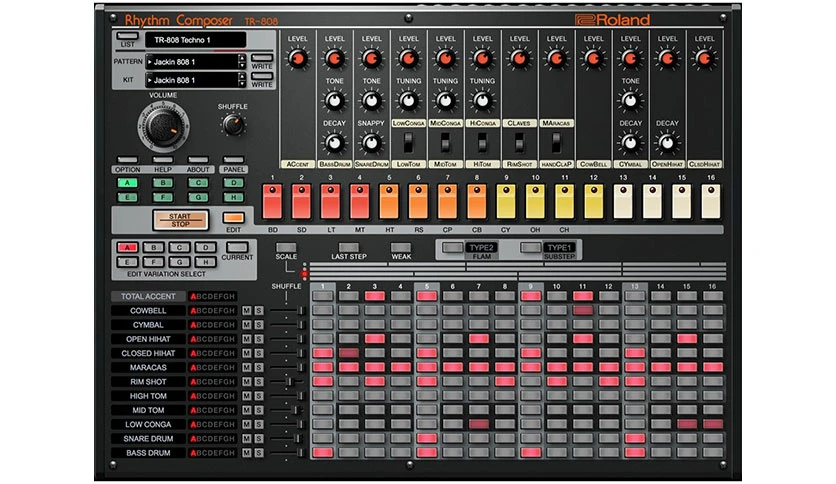Select edit variation G button
Screen dimensions: 836x484
point(180,262)
